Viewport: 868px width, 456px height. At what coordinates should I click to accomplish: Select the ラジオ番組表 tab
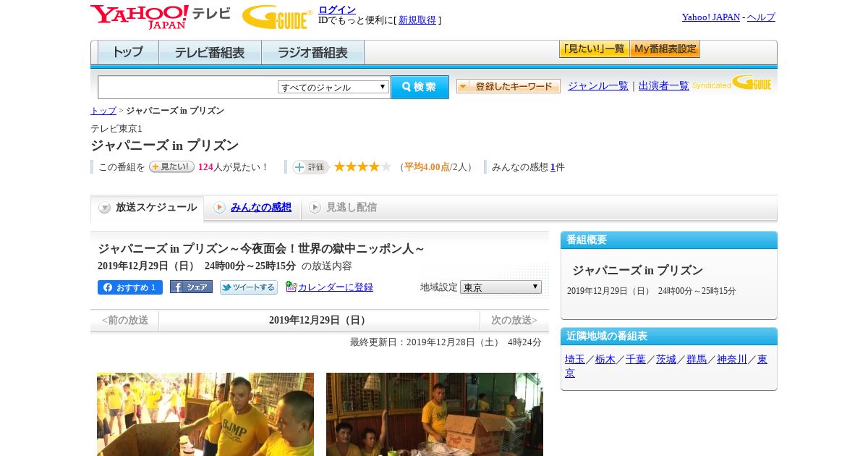click(312, 53)
